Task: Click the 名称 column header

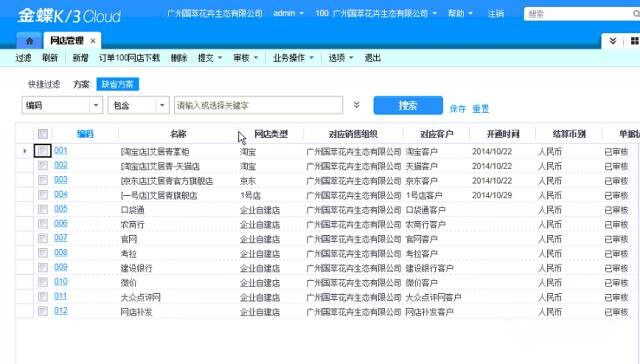Action: click(x=178, y=134)
